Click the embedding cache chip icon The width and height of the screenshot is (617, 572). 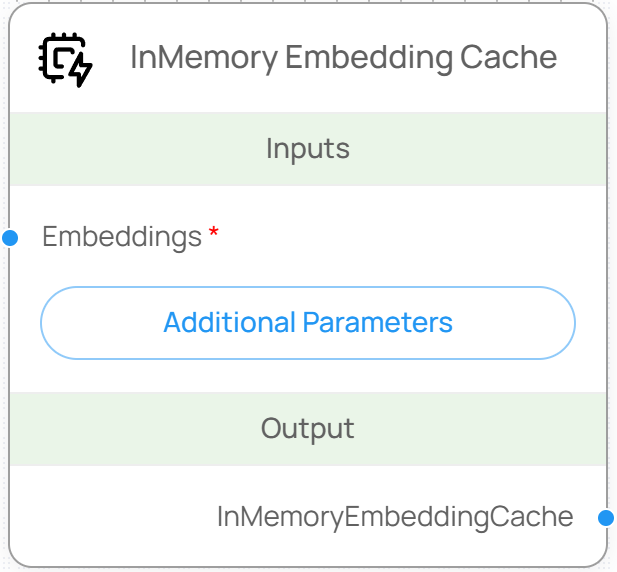[x=62, y=58]
